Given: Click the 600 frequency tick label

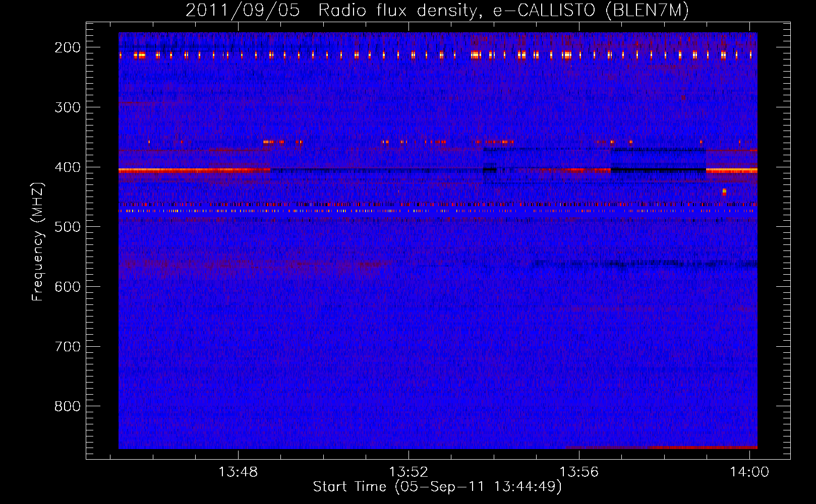Looking at the screenshot, I should (68, 287).
